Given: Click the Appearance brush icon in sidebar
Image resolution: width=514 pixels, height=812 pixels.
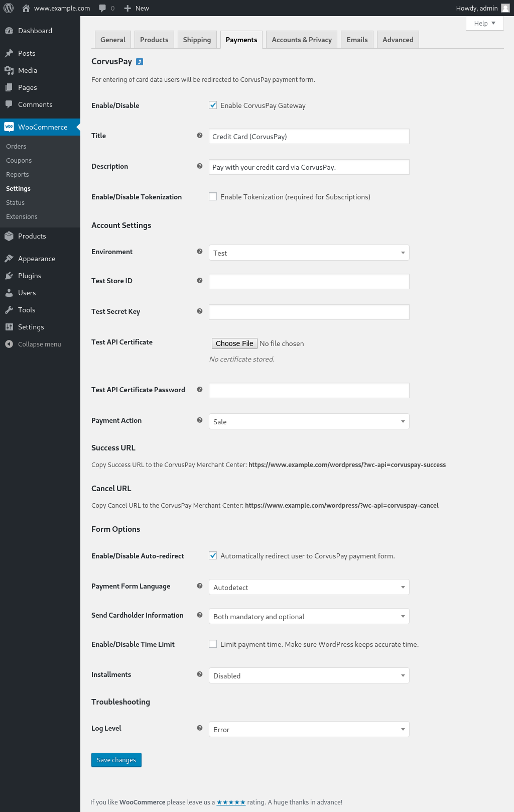Looking at the screenshot, I should [x=9, y=259].
